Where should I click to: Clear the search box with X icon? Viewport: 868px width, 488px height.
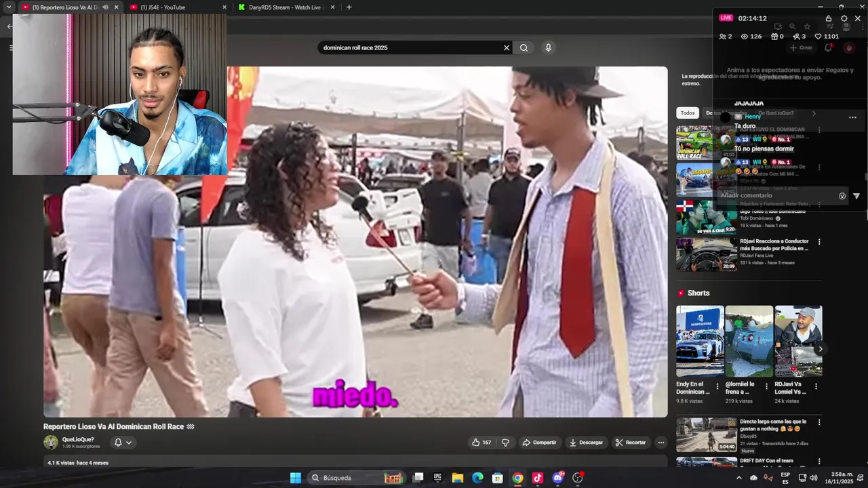pyautogui.click(x=506, y=47)
